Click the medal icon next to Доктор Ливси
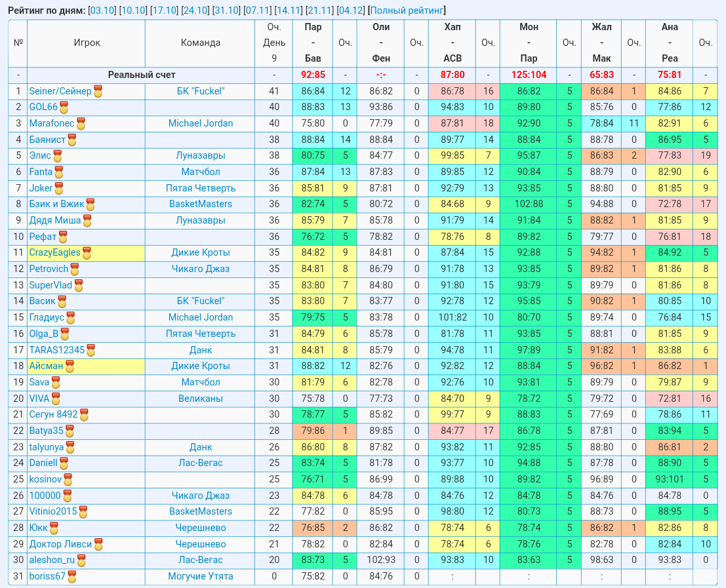The width and height of the screenshot is (726, 588). point(98,545)
